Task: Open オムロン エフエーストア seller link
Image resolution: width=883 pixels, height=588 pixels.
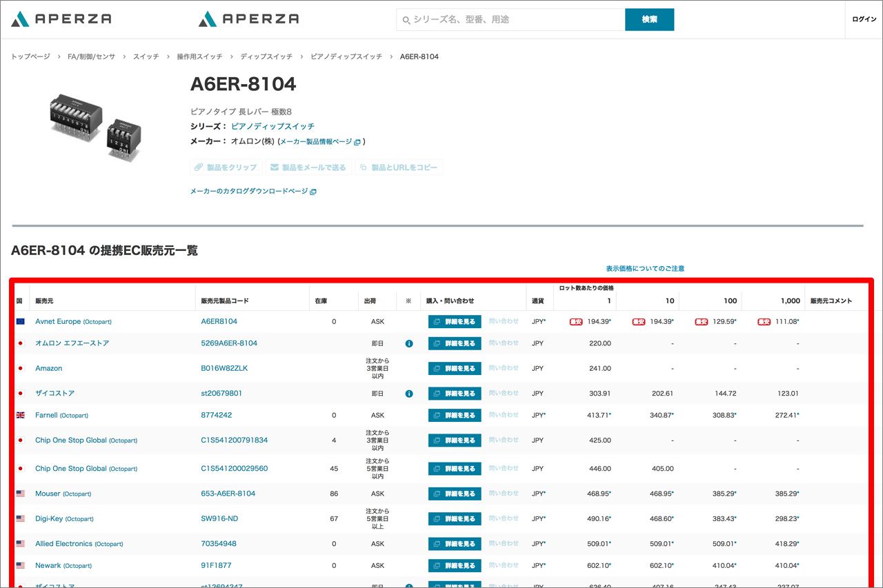Action: [x=72, y=343]
